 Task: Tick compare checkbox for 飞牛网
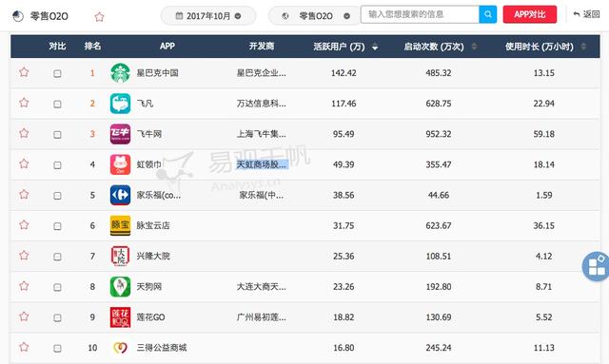point(57,135)
